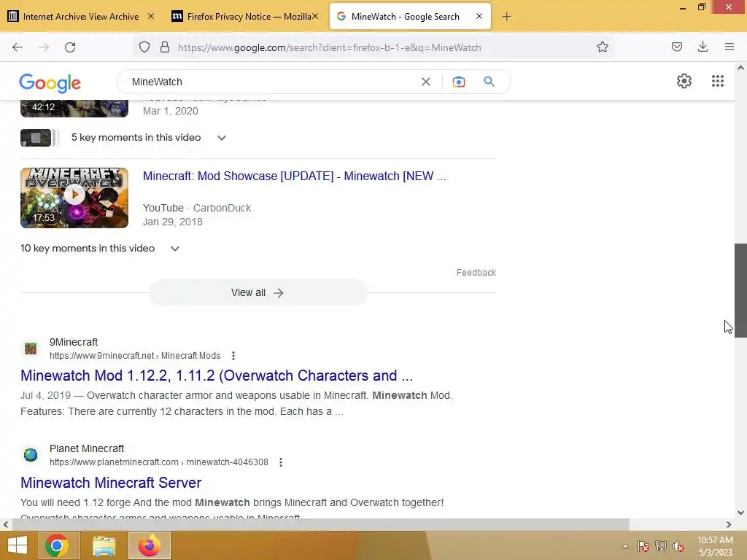Screen dimensions: 747x560
Task: Close the Internet Archive tab
Action: point(150,16)
